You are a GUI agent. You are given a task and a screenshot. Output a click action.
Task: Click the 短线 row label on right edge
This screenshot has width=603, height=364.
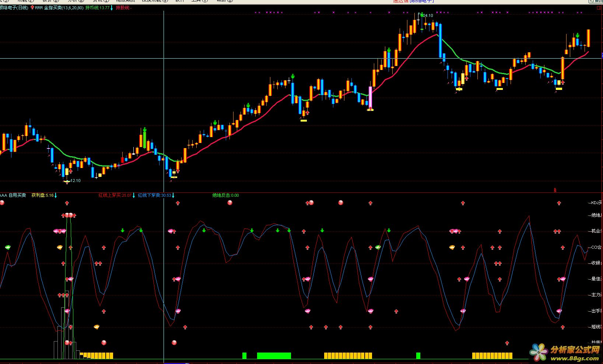595,327
